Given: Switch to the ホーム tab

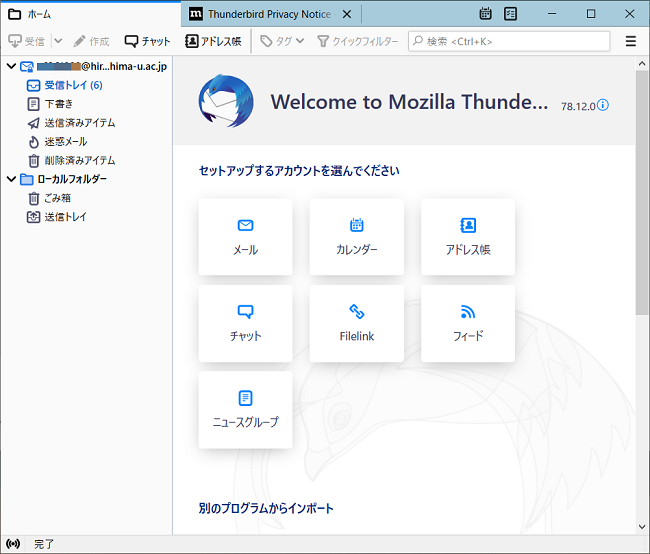Looking at the screenshot, I should (90, 14).
